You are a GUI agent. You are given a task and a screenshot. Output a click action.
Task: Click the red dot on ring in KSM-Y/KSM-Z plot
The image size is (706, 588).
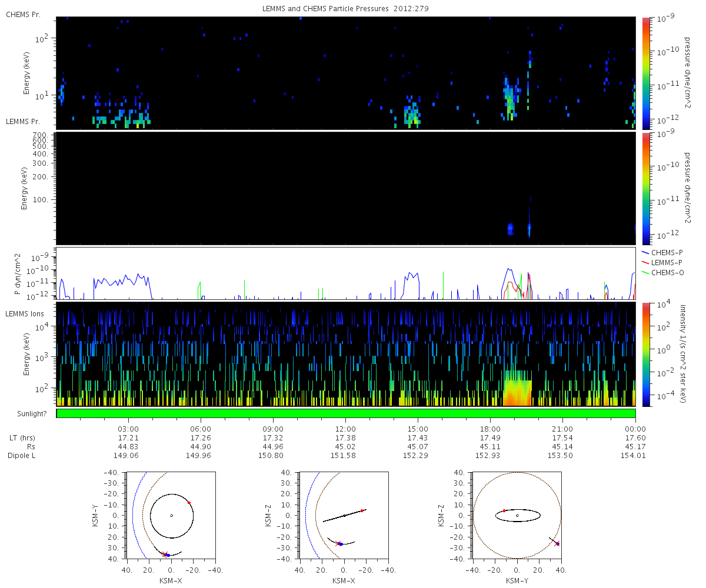pyautogui.click(x=504, y=510)
